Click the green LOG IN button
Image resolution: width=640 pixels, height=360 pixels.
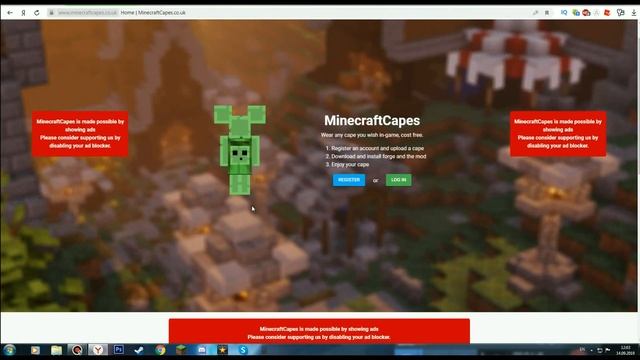(x=398, y=180)
